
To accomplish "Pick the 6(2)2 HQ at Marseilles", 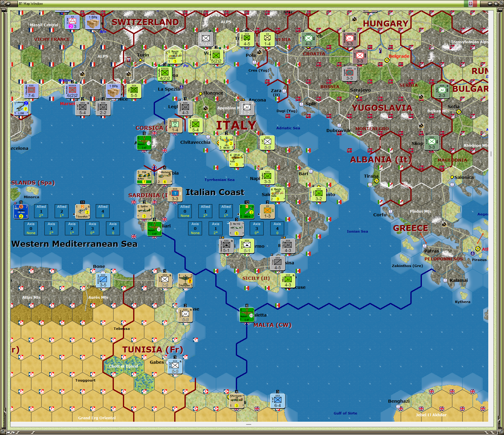I will 72,91.
